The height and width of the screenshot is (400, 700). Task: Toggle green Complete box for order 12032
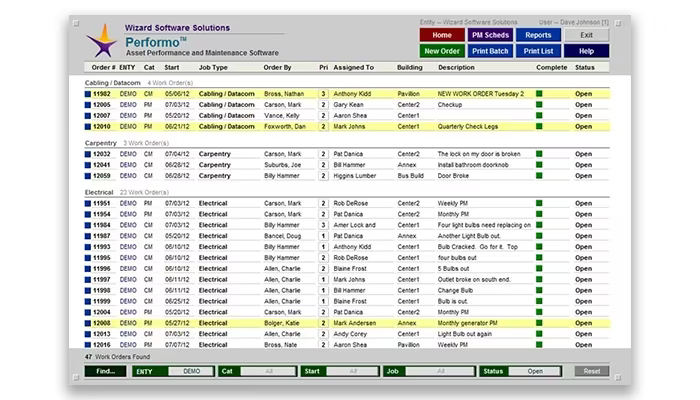coord(539,154)
